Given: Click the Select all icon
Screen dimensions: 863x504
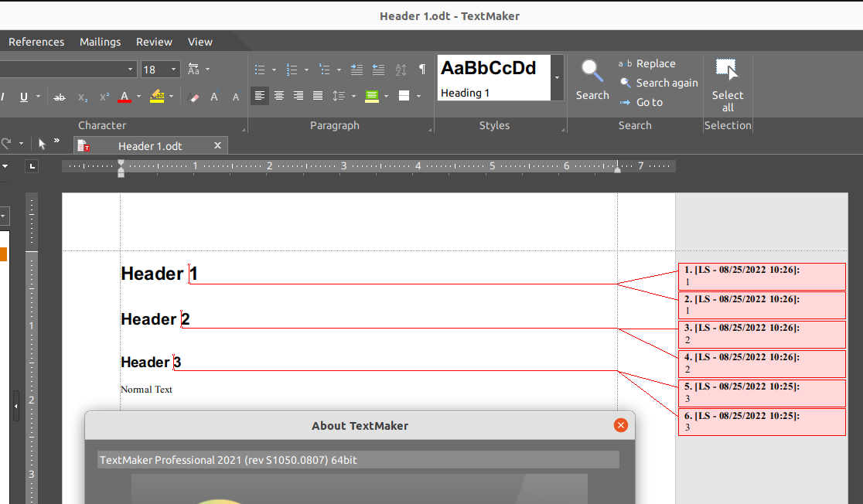Looking at the screenshot, I should [x=727, y=70].
